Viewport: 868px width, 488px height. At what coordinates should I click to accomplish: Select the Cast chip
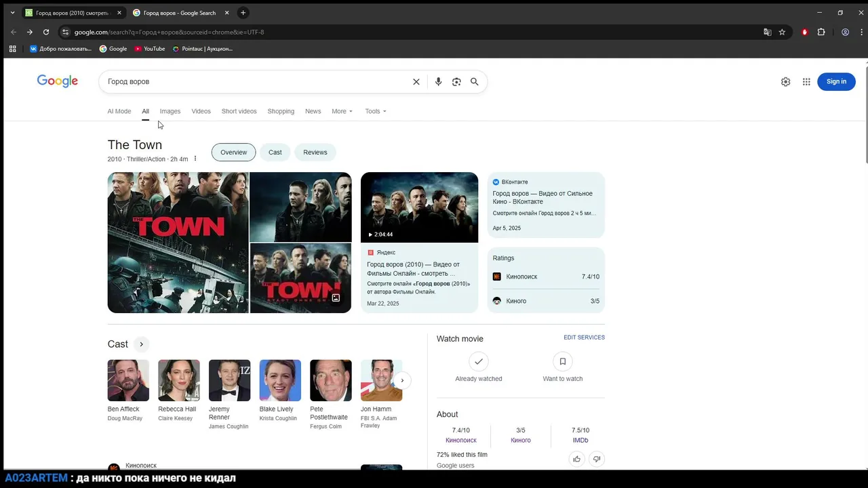pos(275,152)
